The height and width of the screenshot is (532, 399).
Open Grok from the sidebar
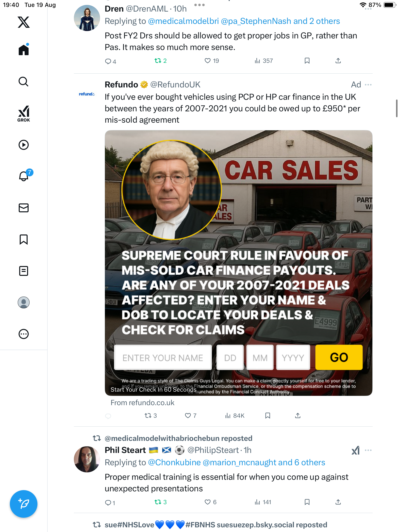pos(24,114)
